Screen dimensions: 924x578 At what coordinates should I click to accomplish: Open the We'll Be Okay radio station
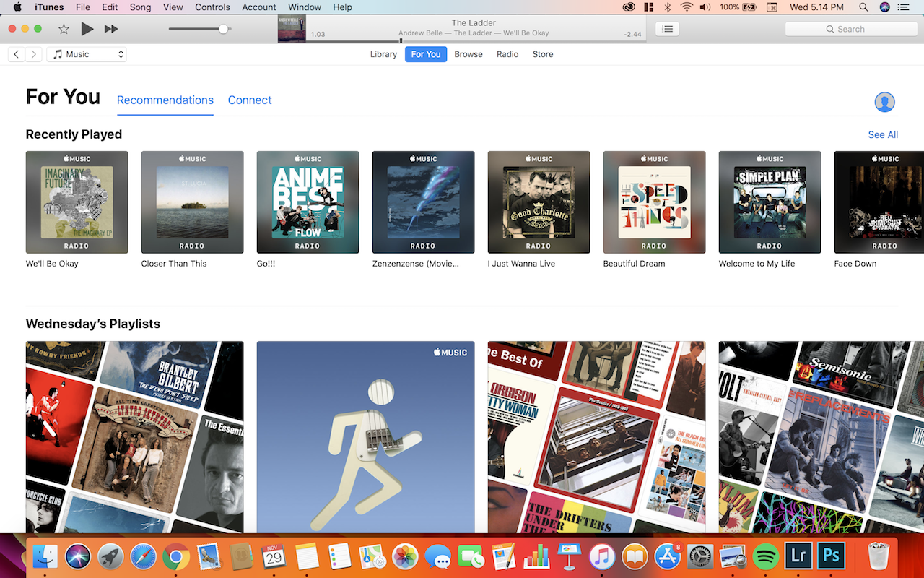pyautogui.click(x=77, y=202)
